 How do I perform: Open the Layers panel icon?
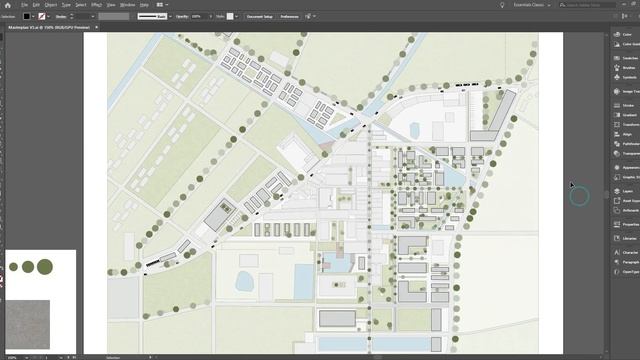click(x=617, y=191)
